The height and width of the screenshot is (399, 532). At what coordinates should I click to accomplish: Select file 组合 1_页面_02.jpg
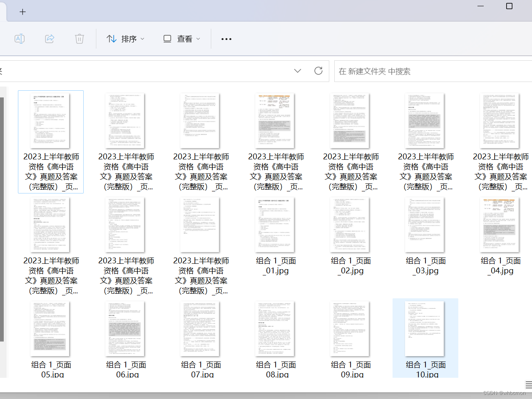[351, 236]
